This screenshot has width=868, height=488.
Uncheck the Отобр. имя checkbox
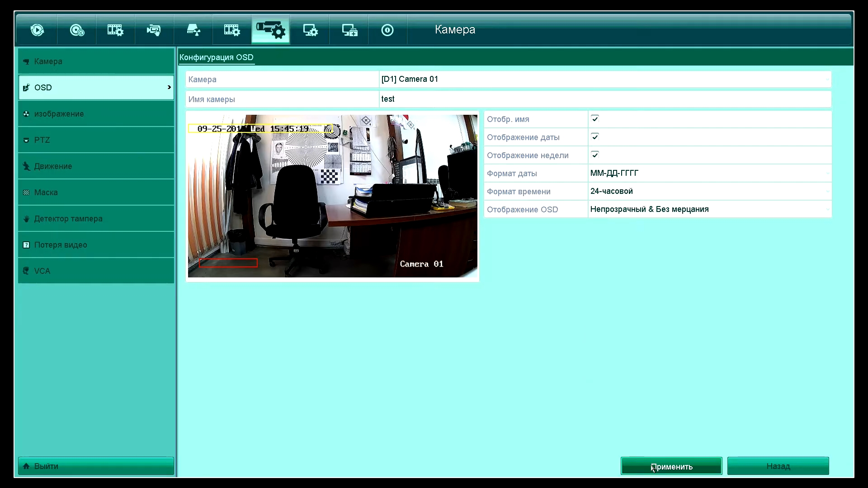coord(595,119)
